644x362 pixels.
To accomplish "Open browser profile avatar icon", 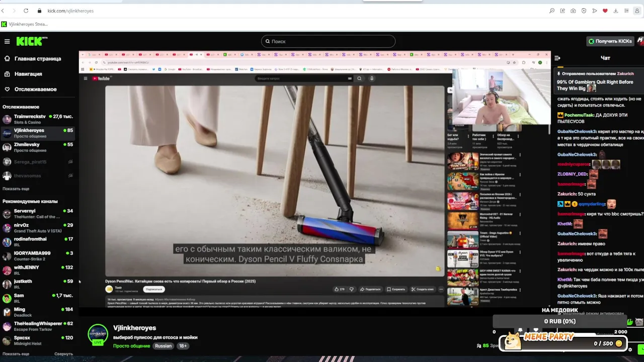I will point(636,11).
